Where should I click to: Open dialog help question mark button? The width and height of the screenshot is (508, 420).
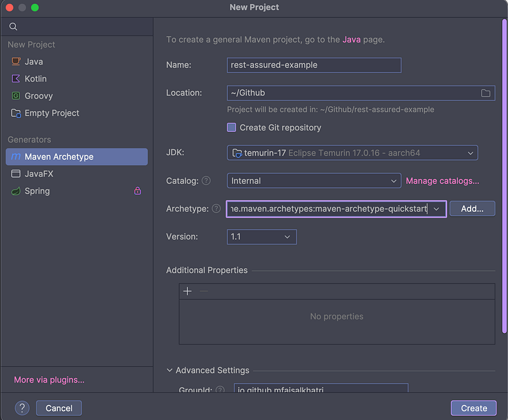point(22,408)
